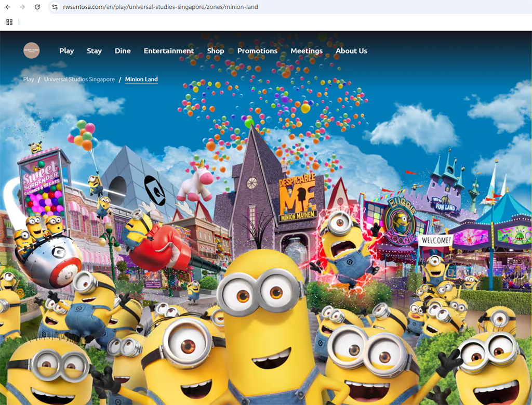The height and width of the screenshot is (405, 532).
Task: Reload the current page
Action: point(37,7)
